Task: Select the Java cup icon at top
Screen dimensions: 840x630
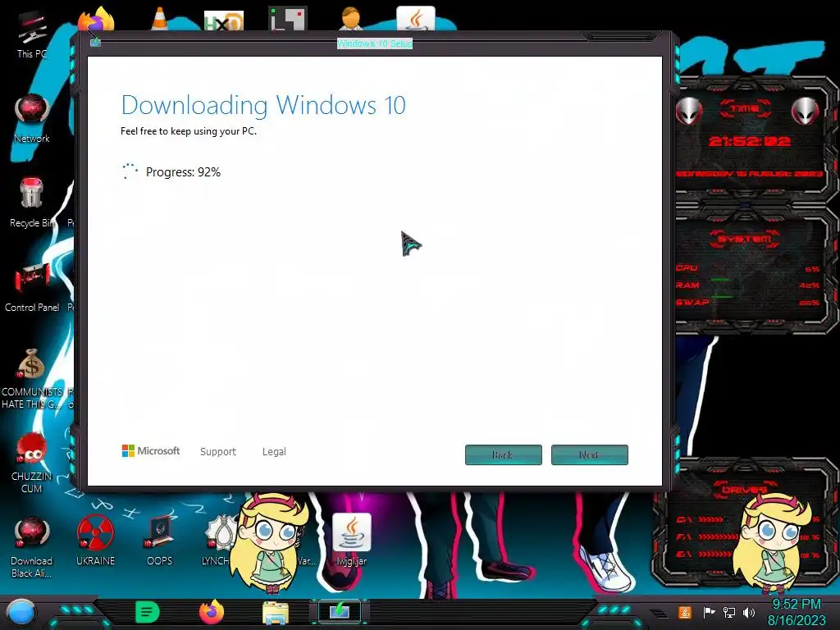Action: [x=416, y=20]
